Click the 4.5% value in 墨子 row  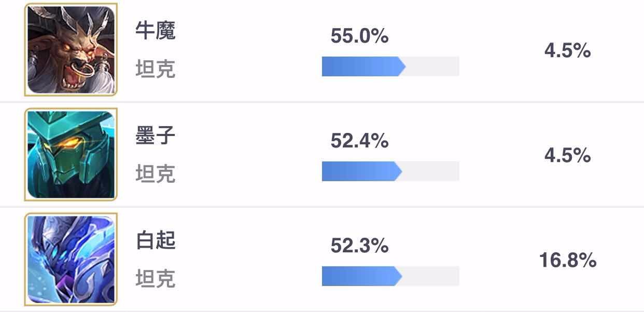click(x=567, y=155)
